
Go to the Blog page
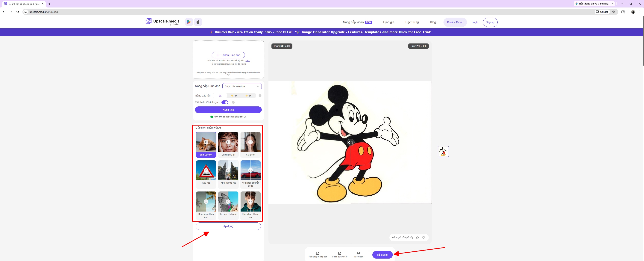click(x=433, y=22)
